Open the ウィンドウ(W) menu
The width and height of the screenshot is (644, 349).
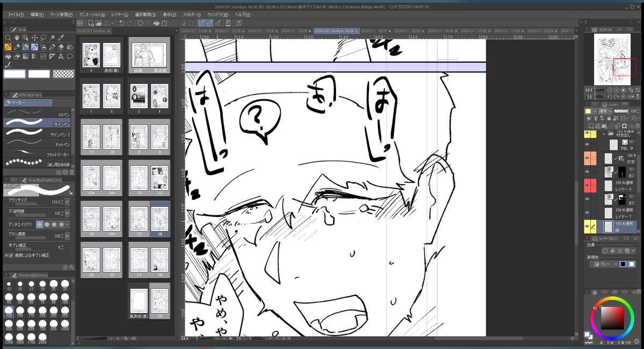tap(217, 14)
